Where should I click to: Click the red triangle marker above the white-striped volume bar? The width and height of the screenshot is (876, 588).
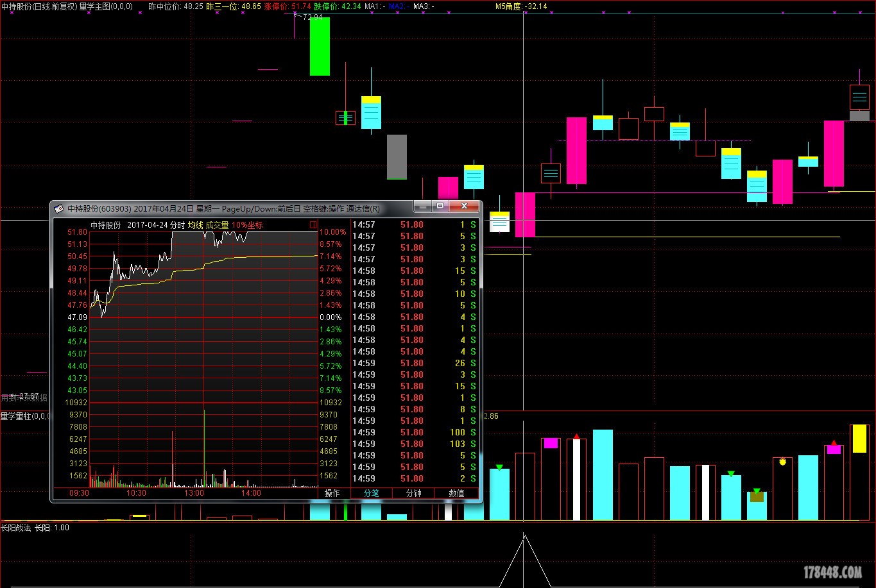[576, 437]
